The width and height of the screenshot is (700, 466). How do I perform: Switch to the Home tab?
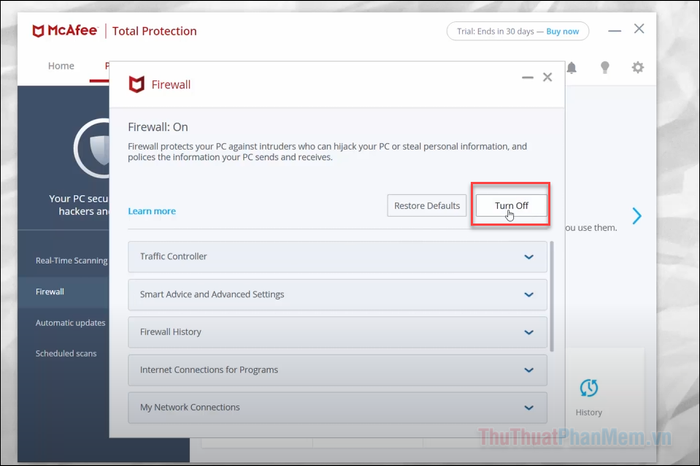(x=61, y=66)
